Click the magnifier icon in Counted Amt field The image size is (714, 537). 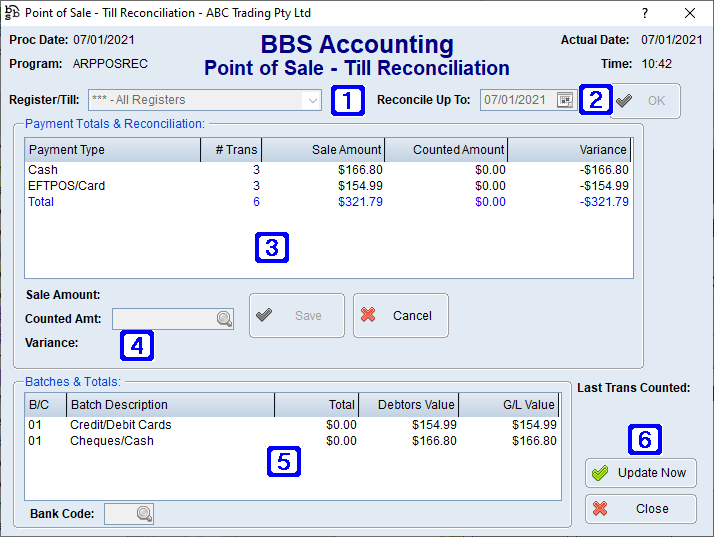coord(223,318)
